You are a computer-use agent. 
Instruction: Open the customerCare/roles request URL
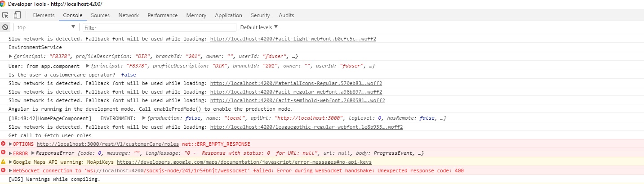click(x=108, y=144)
